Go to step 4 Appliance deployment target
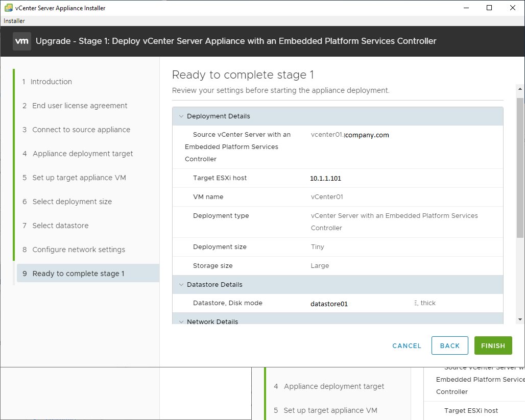This screenshot has height=420, width=525. click(78, 154)
